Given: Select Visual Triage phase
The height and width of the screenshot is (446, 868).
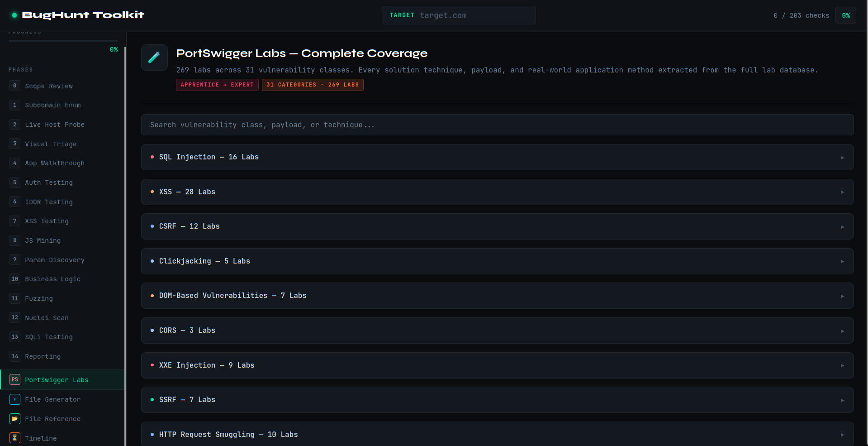Looking at the screenshot, I should point(62,144).
